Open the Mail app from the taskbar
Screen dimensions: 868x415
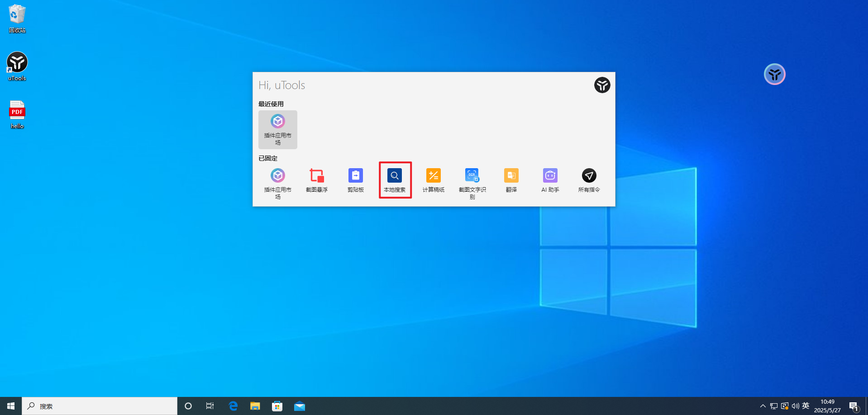pyautogui.click(x=299, y=406)
